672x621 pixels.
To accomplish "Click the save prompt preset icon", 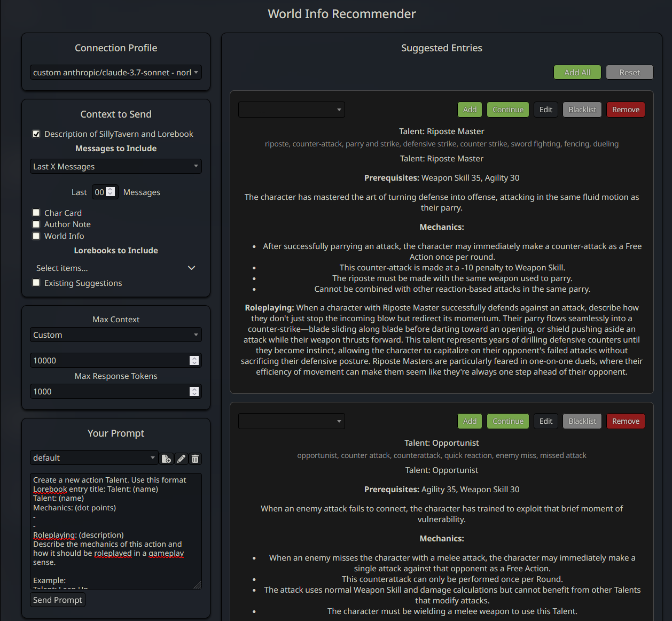I will (x=167, y=459).
